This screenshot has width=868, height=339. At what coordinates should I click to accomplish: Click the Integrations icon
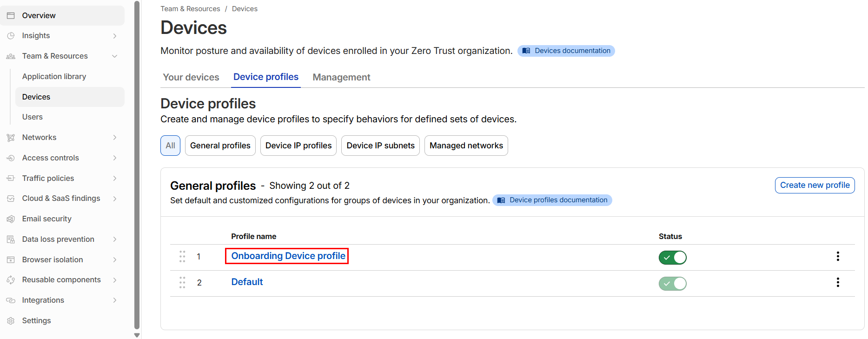point(11,300)
